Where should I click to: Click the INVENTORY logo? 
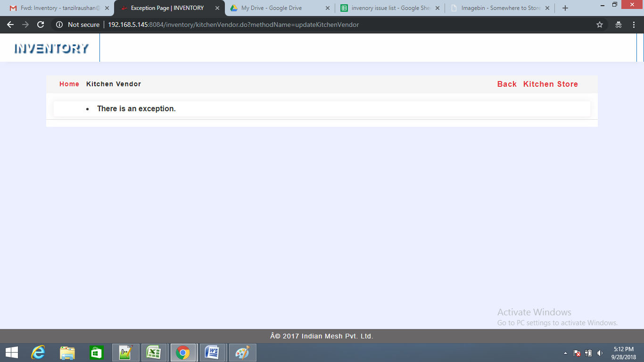(51, 48)
